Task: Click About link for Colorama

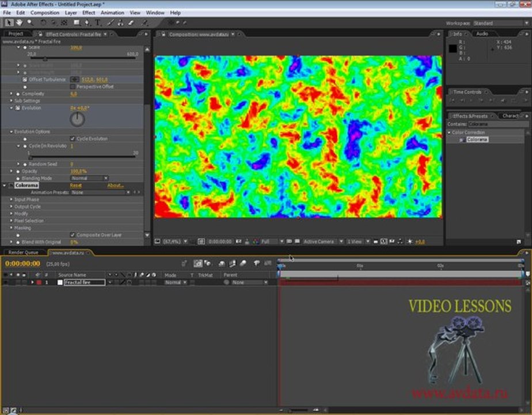Action: click(x=115, y=186)
